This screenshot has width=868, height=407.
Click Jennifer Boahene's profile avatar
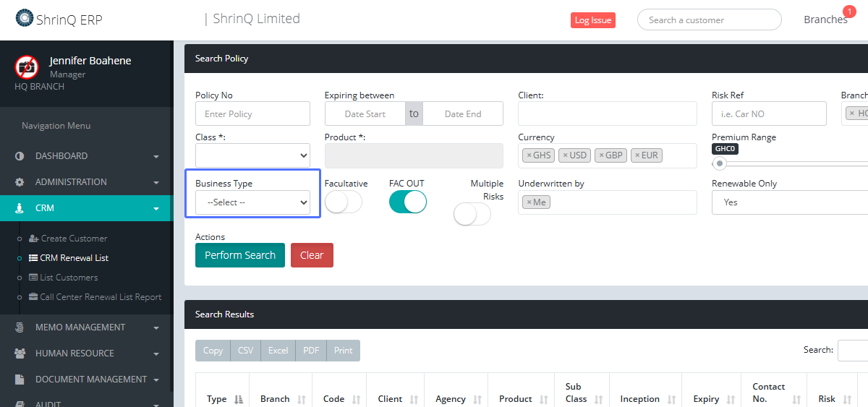[27, 67]
